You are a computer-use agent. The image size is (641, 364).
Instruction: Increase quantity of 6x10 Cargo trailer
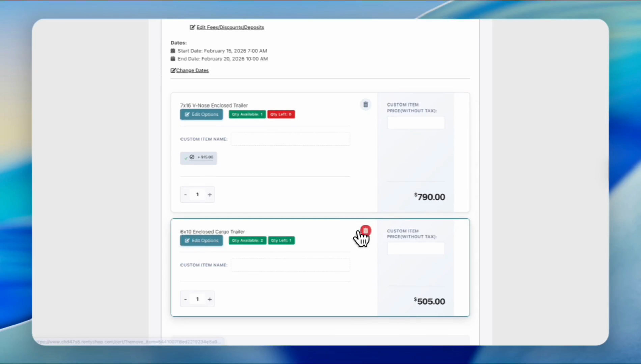pyautogui.click(x=210, y=299)
